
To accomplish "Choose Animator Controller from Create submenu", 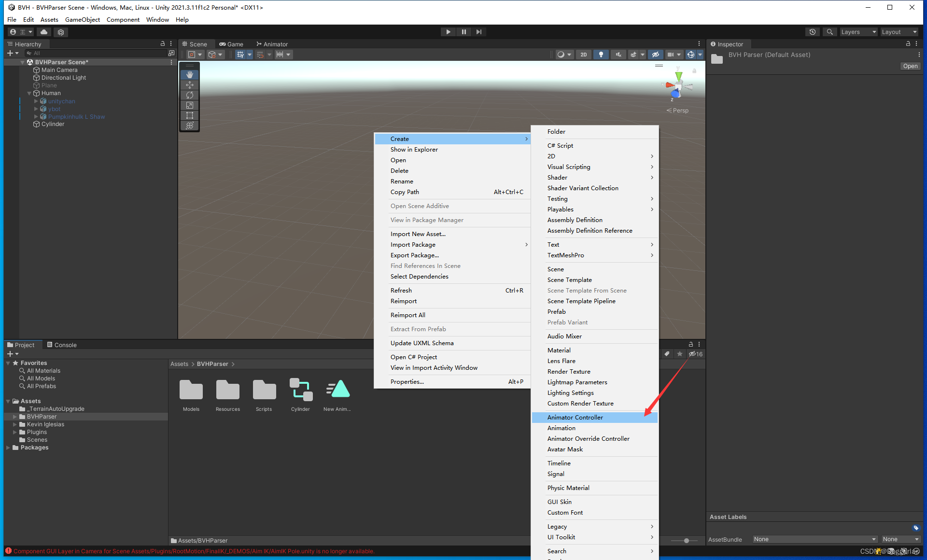I will coord(575,417).
